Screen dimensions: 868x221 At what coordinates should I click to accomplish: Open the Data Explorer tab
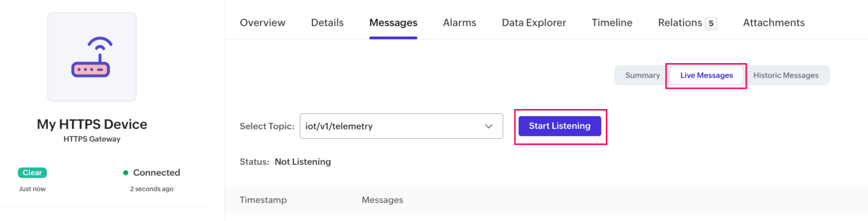[533, 23]
